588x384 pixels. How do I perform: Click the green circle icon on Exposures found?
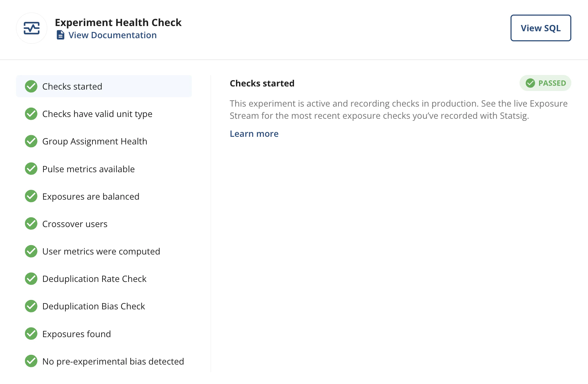pyautogui.click(x=31, y=334)
